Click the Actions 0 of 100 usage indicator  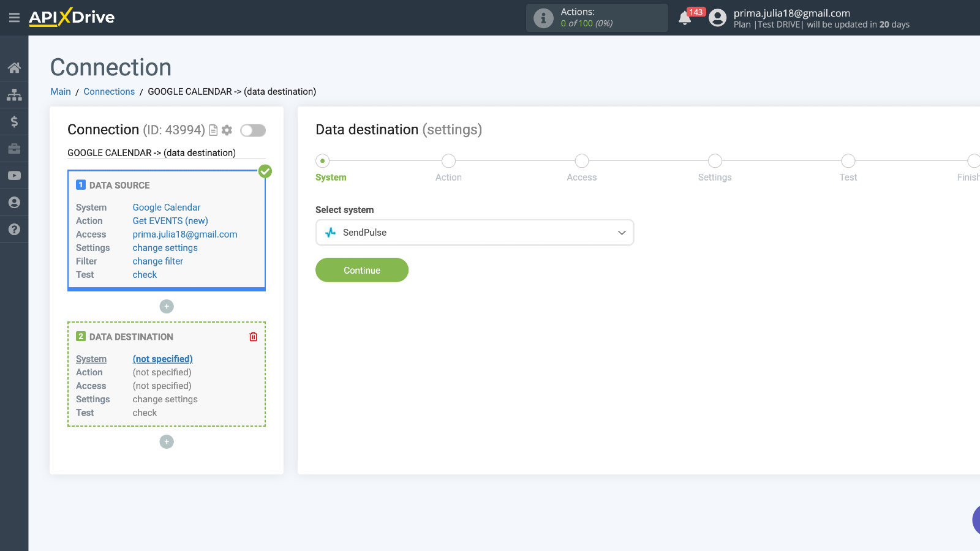[596, 18]
